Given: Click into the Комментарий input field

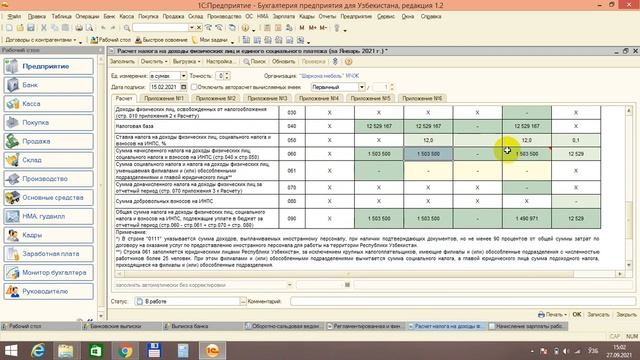Looking at the screenshot, I should 463,301.
